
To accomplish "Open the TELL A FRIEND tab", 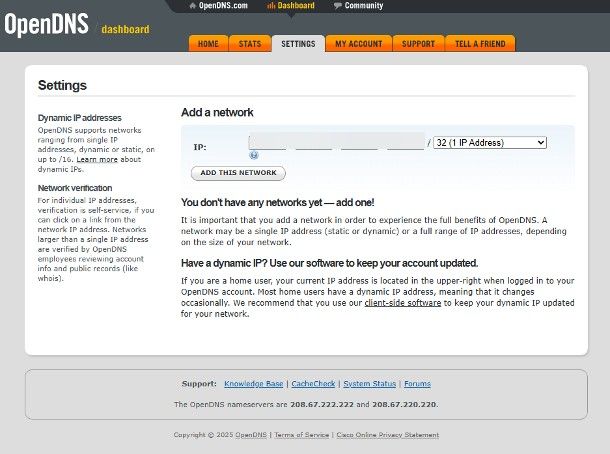I will click(x=480, y=44).
